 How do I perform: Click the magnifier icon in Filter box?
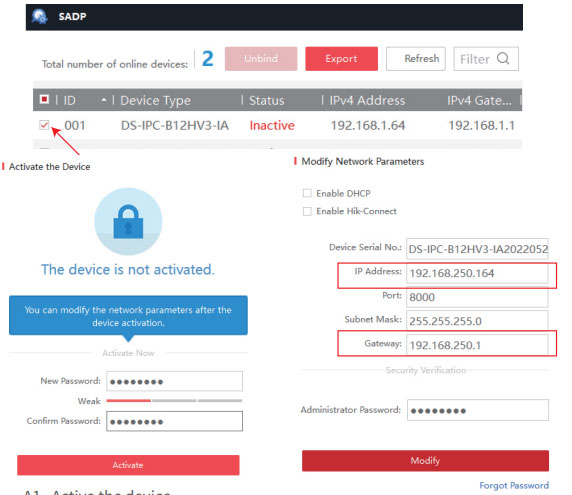(503, 58)
